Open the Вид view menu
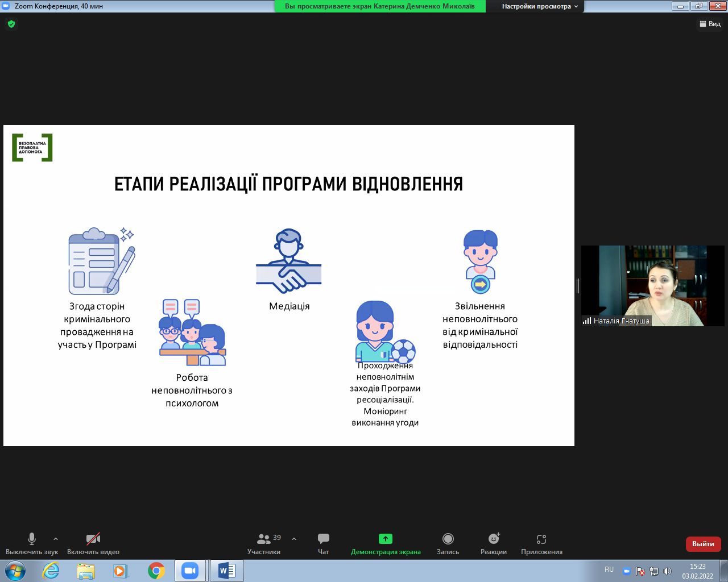Image resolution: width=728 pixels, height=582 pixels. pyautogui.click(x=710, y=24)
